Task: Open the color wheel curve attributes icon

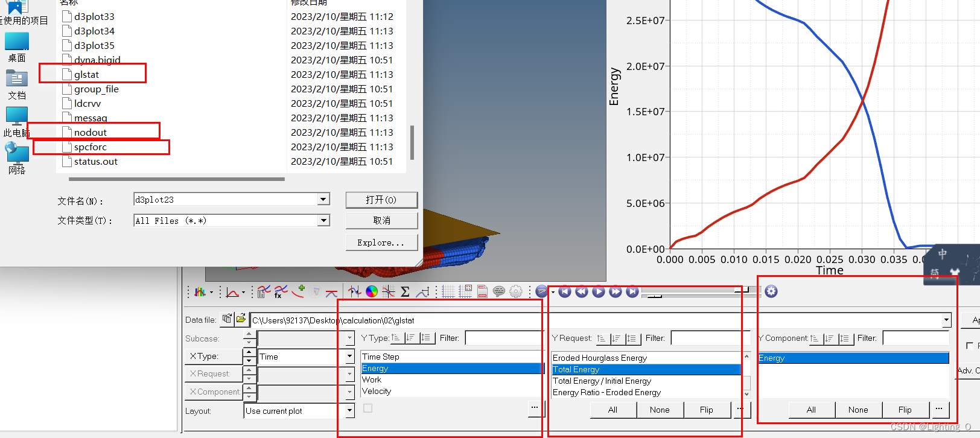Action: 372,292
